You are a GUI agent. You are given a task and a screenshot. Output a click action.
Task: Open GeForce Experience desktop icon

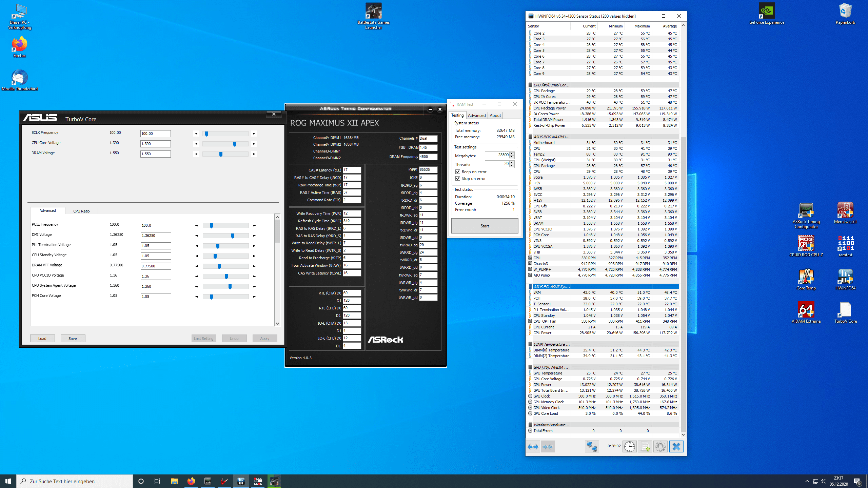coord(767,14)
